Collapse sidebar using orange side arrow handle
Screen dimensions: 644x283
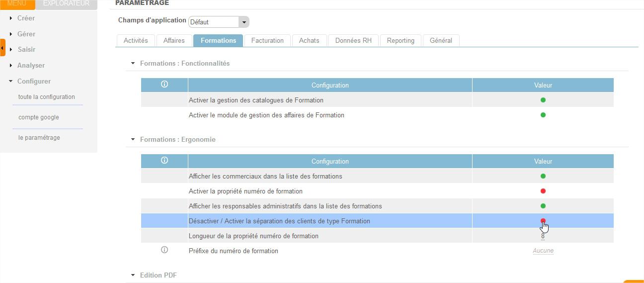click(2, 48)
